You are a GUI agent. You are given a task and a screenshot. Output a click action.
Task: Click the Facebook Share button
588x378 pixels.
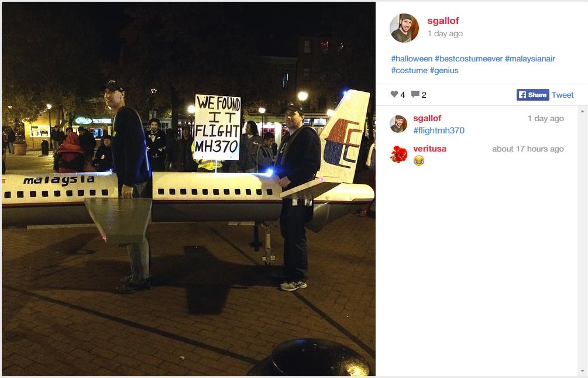[x=532, y=95]
